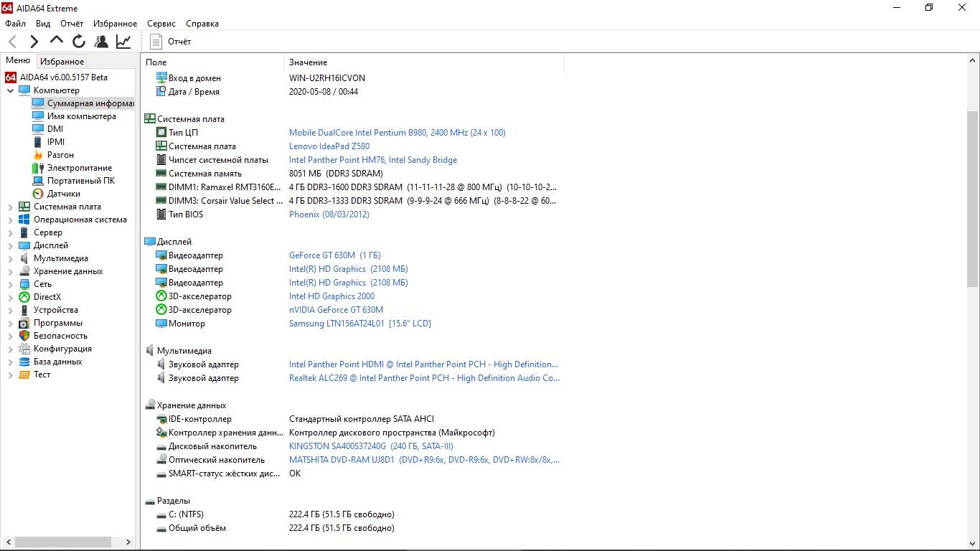Click the Программы tree icon
This screenshot has width=980, height=551.
pyautogui.click(x=24, y=323)
